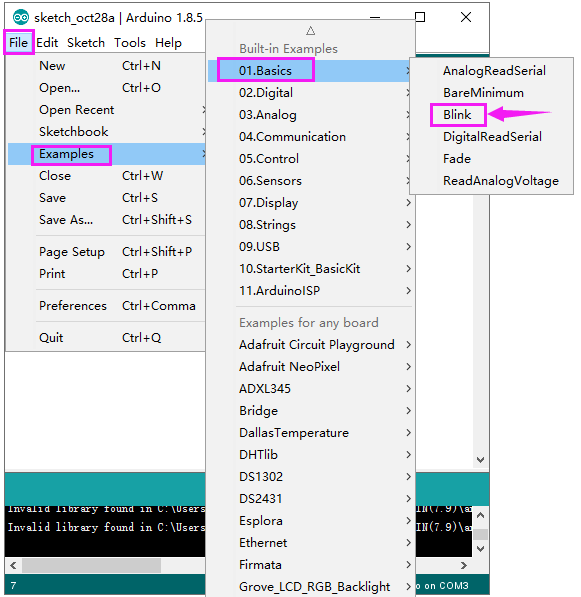Click editor vertical scrollbar down arrow
This screenshot has width=581, height=597.
(480, 460)
